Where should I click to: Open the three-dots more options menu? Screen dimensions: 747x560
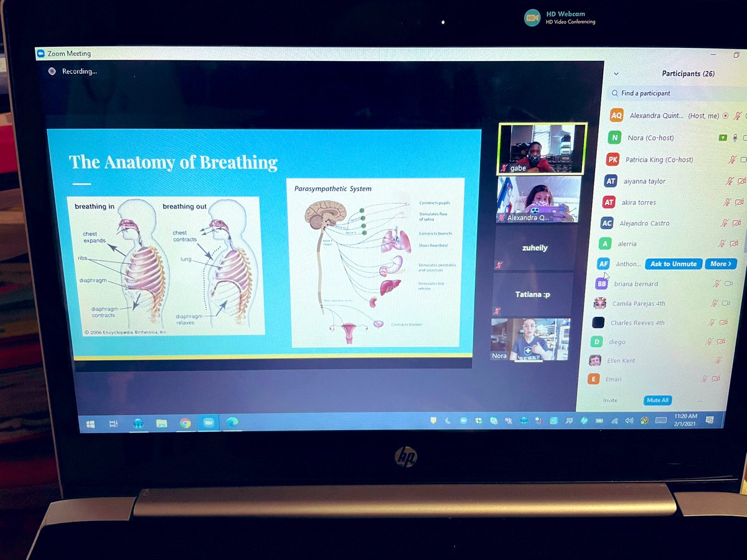click(x=700, y=401)
